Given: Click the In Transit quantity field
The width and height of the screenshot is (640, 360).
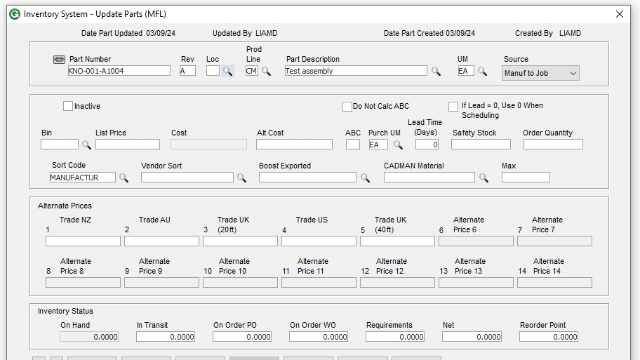Looking at the screenshot, I should tap(165, 337).
